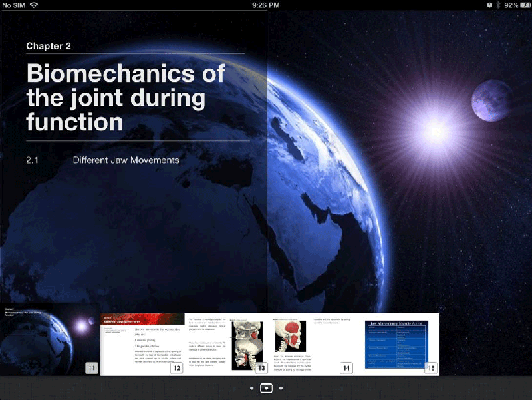The height and width of the screenshot is (400, 532).
Task: Tap the "No SIM" carrier label
Action: coord(13,5)
